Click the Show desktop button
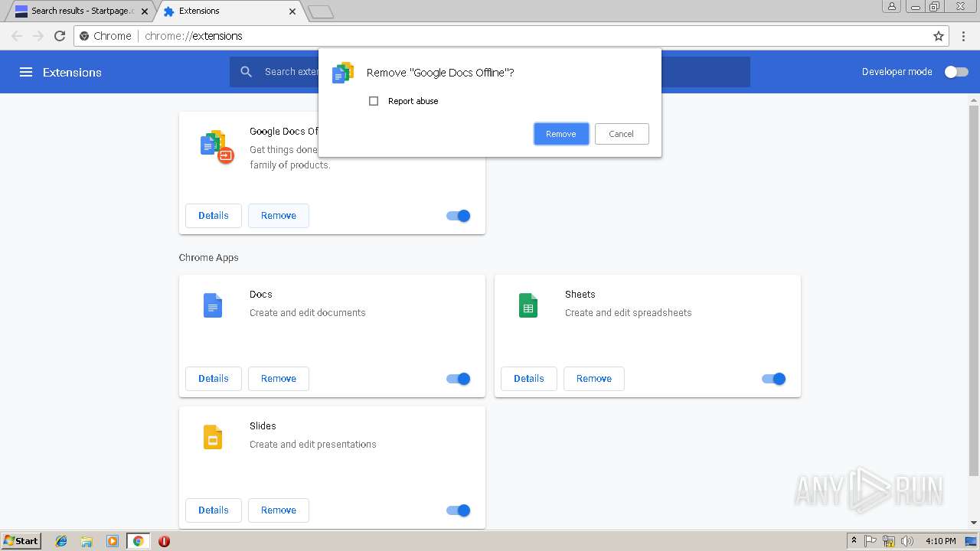Screen dimensions: 980x551 pos(972,541)
